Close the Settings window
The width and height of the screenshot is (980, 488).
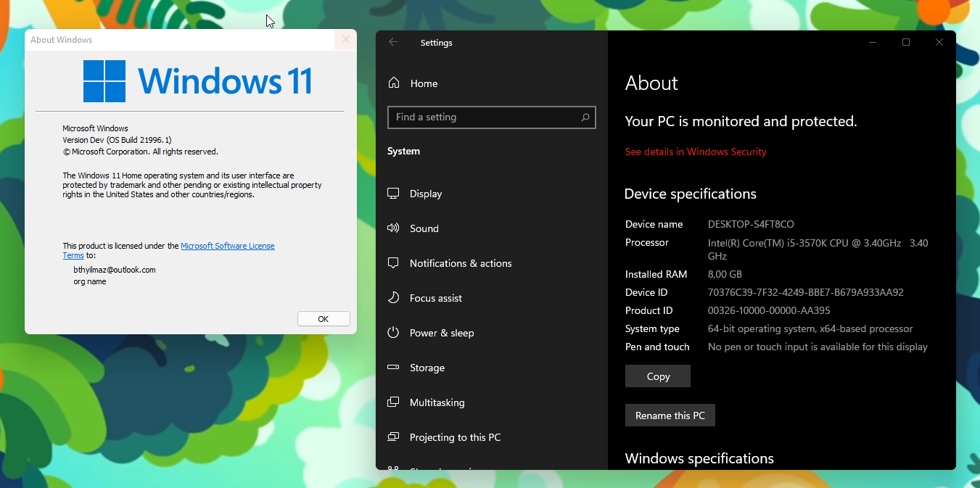939,42
